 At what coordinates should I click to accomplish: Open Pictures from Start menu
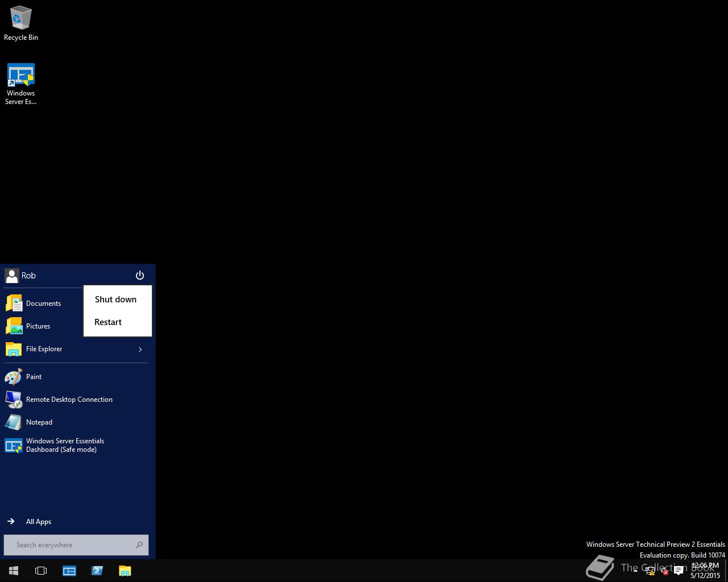click(x=43, y=326)
